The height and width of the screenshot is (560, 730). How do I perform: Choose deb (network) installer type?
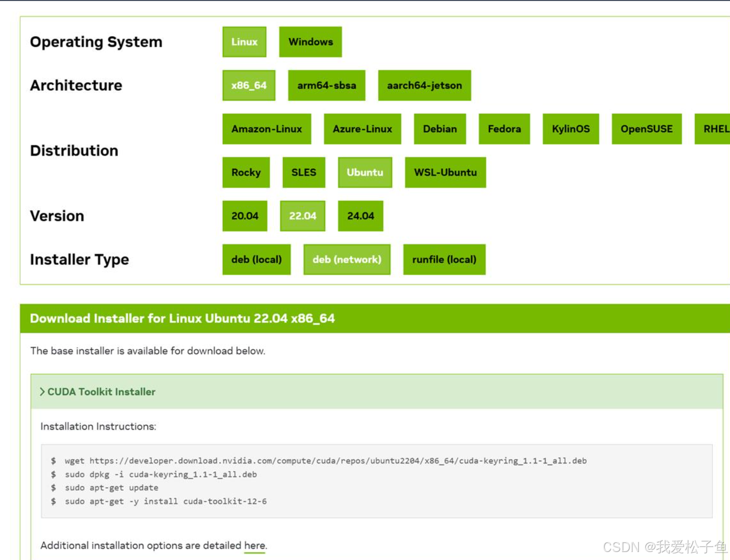coord(347,260)
